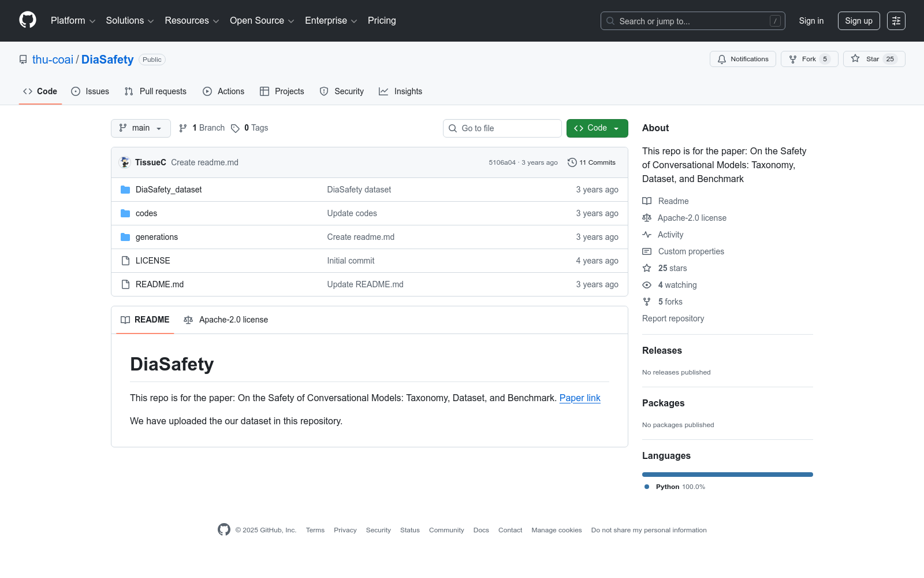The height and width of the screenshot is (578, 924).
Task: Open the LICENSE file
Action: [153, 261]
